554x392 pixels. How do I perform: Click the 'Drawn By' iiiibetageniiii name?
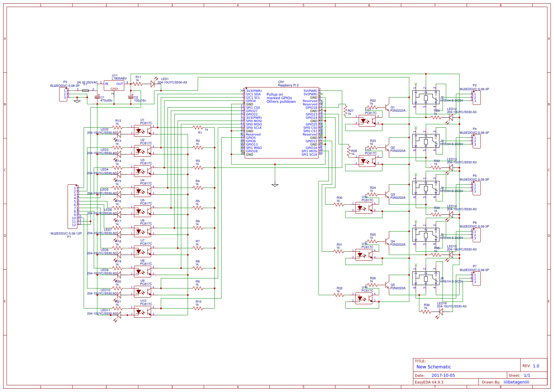[x=516, y=382]
